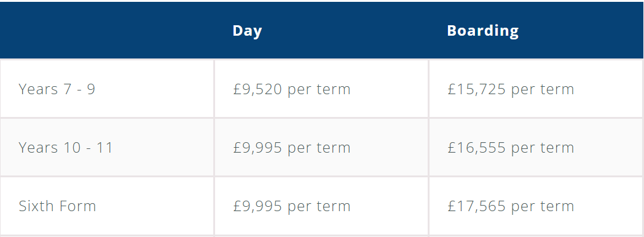Screen dimensions: 644x237
Task: Select the £9,995 amount in Years 10 - 11 row
Action: click(257, 148)
